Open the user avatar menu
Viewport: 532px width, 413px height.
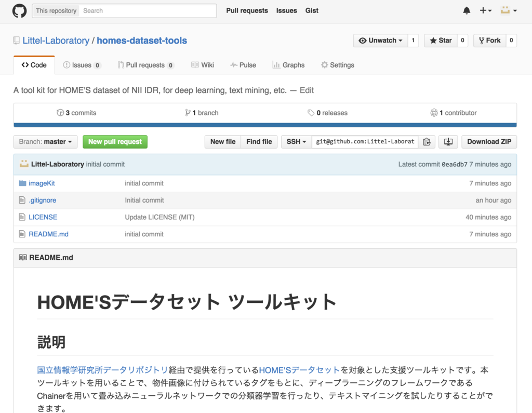click(x=509, y=11)
